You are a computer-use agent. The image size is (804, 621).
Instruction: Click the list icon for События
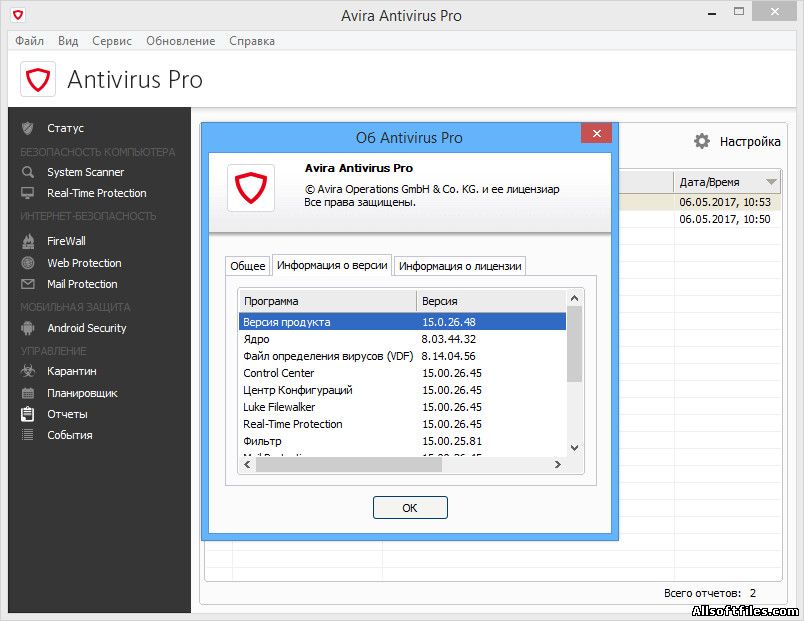pyautogui.click(x=28, y=435)
